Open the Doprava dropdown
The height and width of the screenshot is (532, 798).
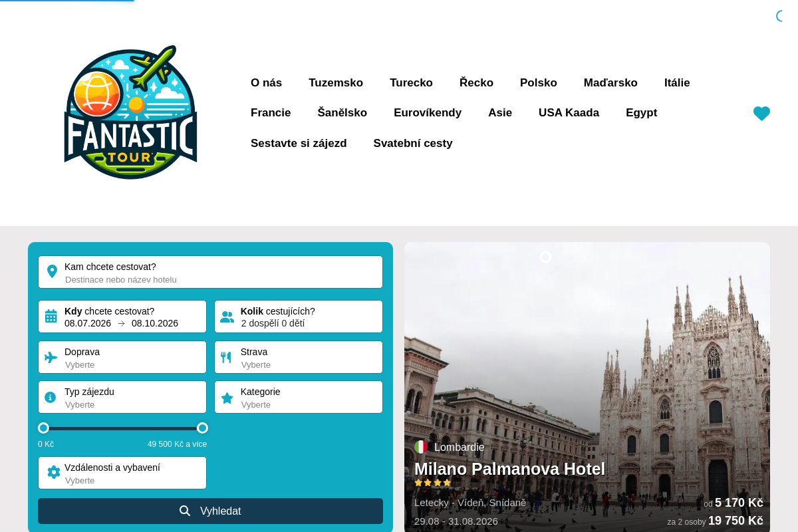[122, 357]
